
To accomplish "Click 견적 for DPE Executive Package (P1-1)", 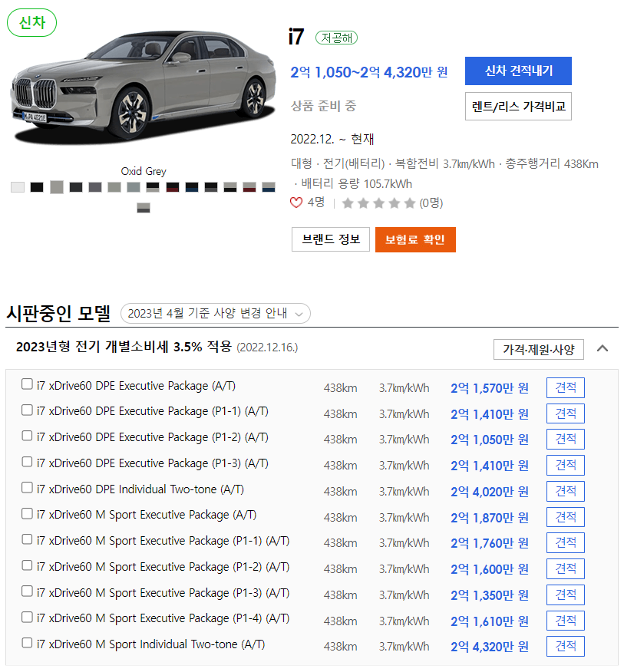I will pyautogui.click(x=565, y=413).
